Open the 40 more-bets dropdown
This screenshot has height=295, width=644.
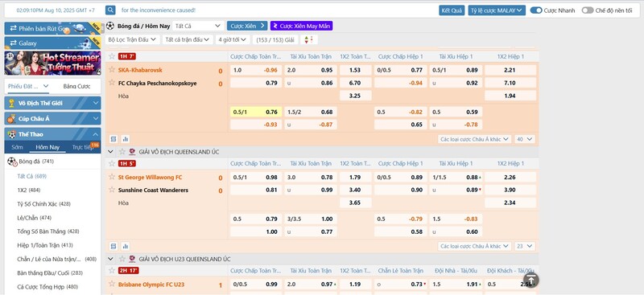[x=525, y=139]
